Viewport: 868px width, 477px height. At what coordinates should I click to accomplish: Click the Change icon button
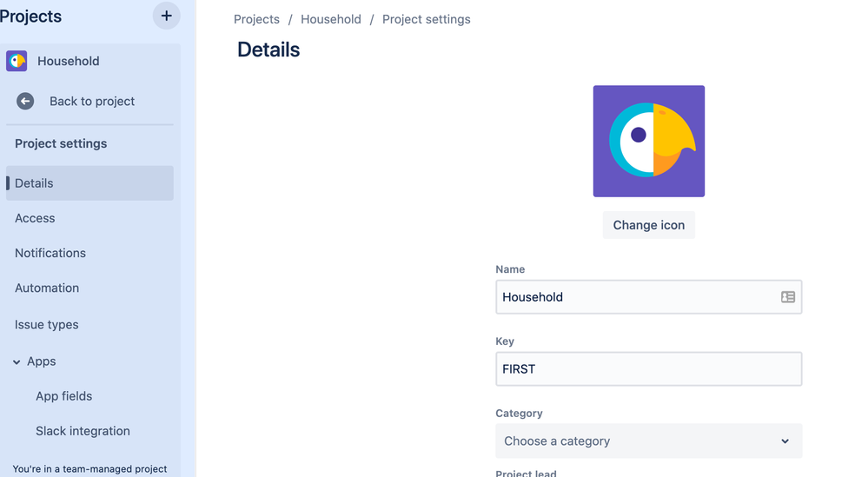coord(649,225)
